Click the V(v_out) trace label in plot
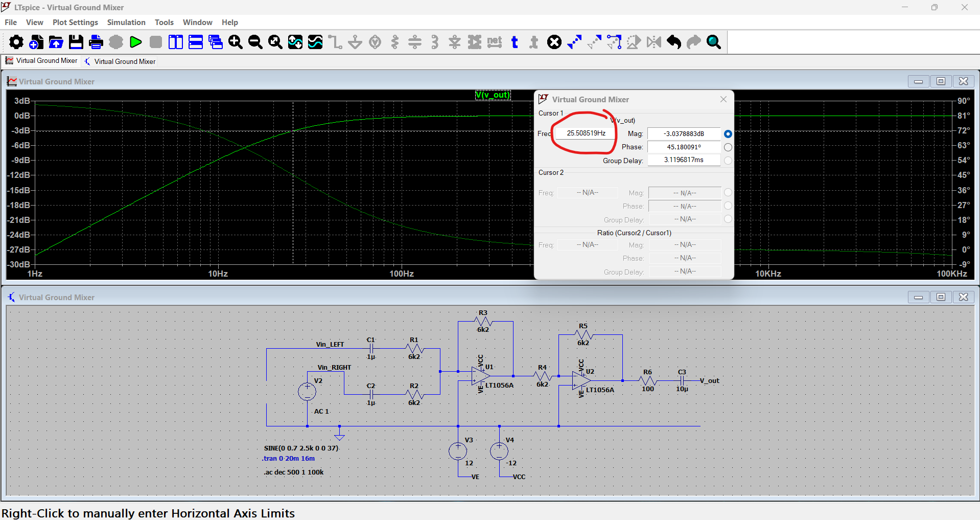This screenshot has height=520, width=980. point(493,95)
